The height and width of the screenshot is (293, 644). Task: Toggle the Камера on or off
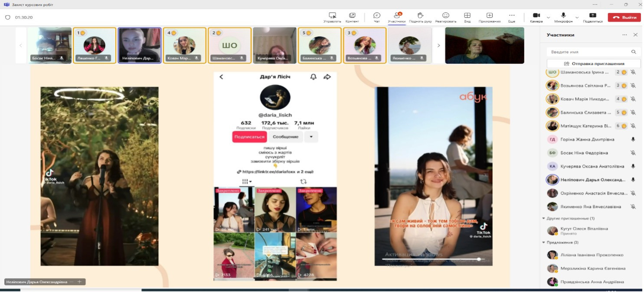click(x=536, y=17)
